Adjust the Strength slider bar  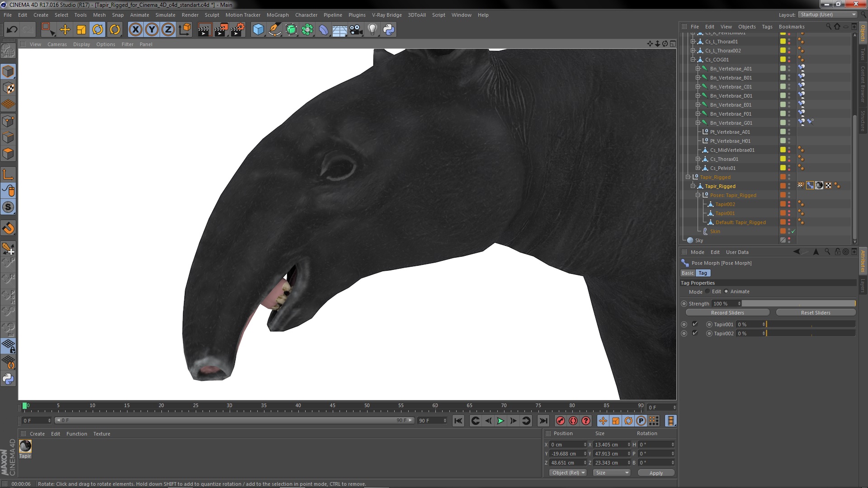(x=799, y=304)
